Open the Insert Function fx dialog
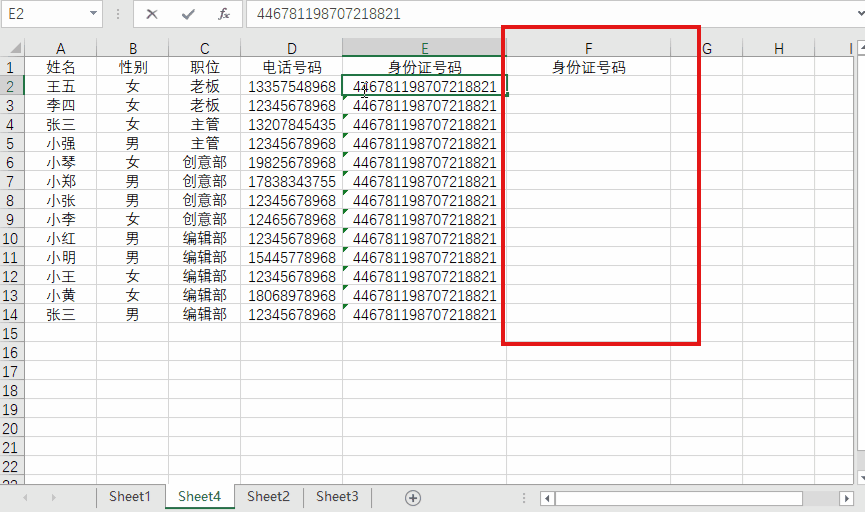 click(x=223, y=14)
